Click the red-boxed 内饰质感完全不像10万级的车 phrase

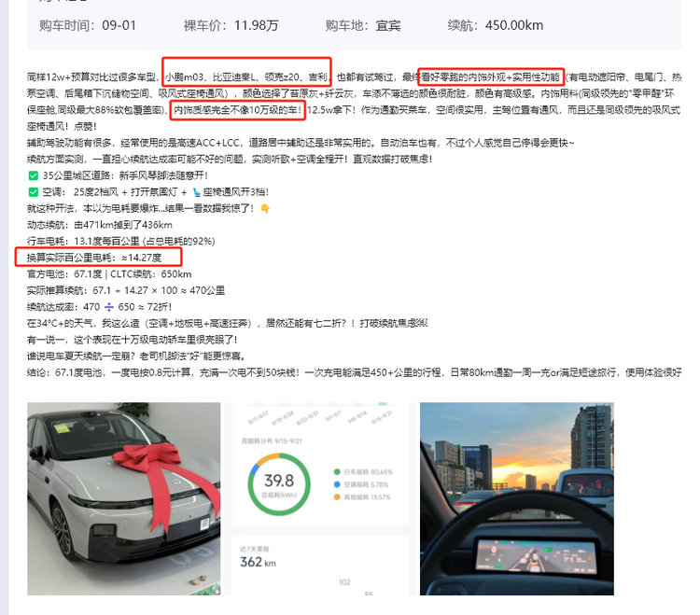click(237, 110)
